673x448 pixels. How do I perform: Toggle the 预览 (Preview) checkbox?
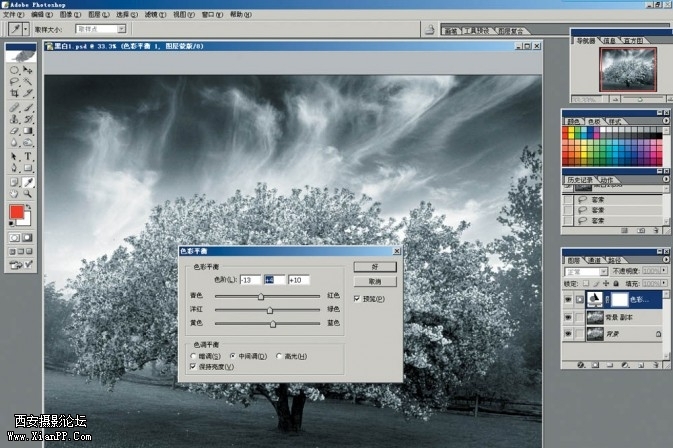click(357, 298)
